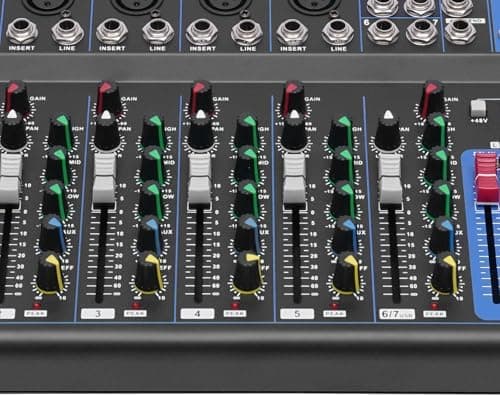Click the INSERT jack above channel 3
Screen dimensions: 500x397
(x=112, y=32)
